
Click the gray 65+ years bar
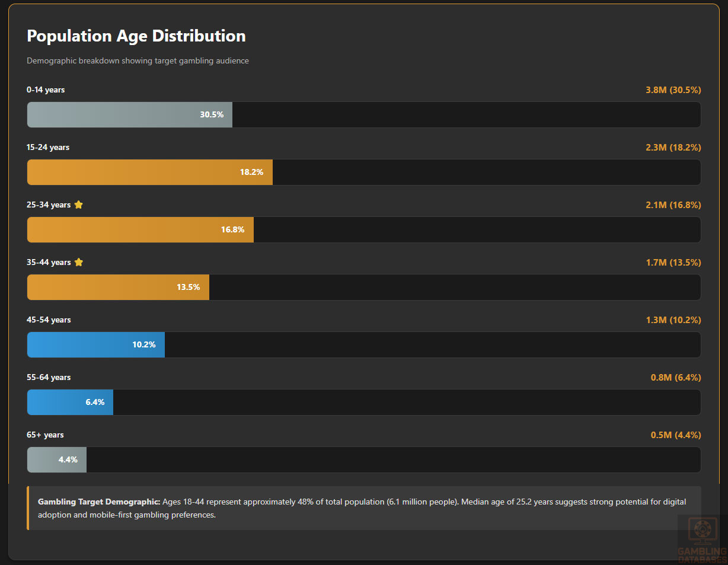point(57,460)
